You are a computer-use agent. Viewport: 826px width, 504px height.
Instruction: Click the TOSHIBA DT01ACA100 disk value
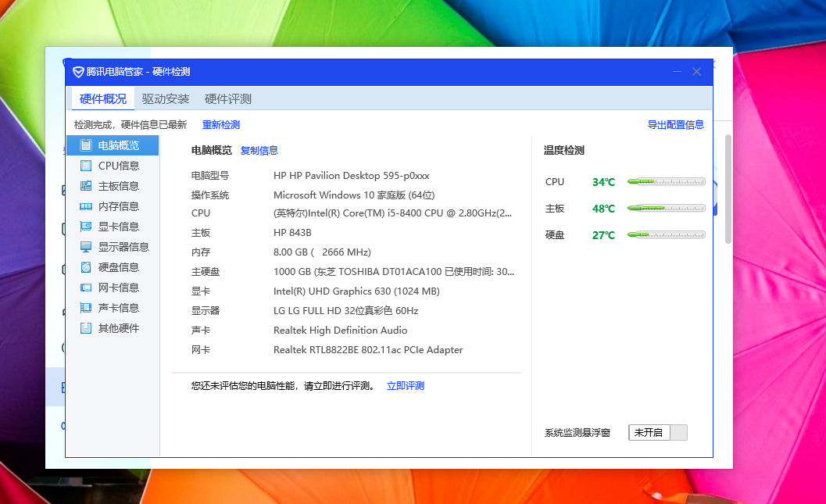[x=394, y=272]
